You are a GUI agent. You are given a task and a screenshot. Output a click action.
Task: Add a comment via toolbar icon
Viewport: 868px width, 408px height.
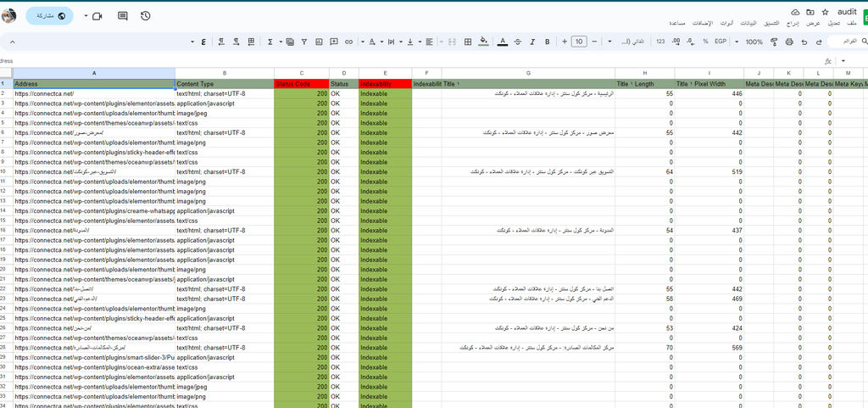(x=334, y=42)
